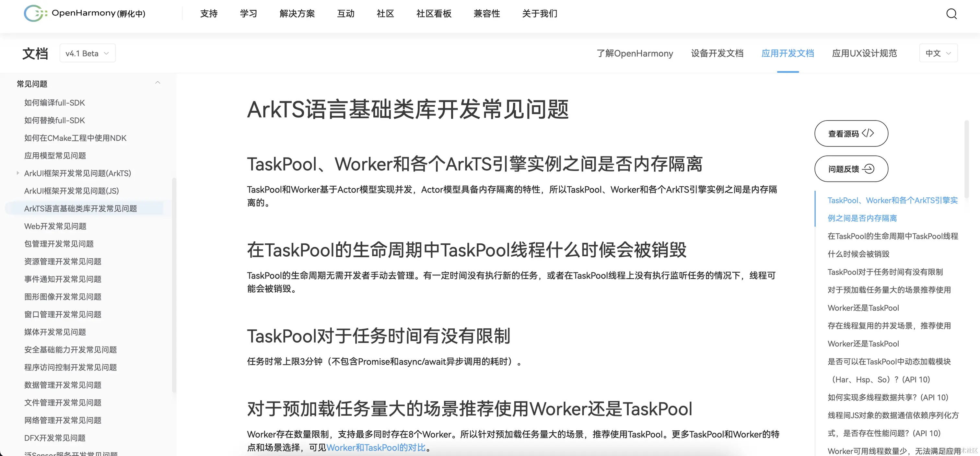Switch to 设备开发文档 tab
The width and height of the screenshot is (980, 456).
(717, 53)
